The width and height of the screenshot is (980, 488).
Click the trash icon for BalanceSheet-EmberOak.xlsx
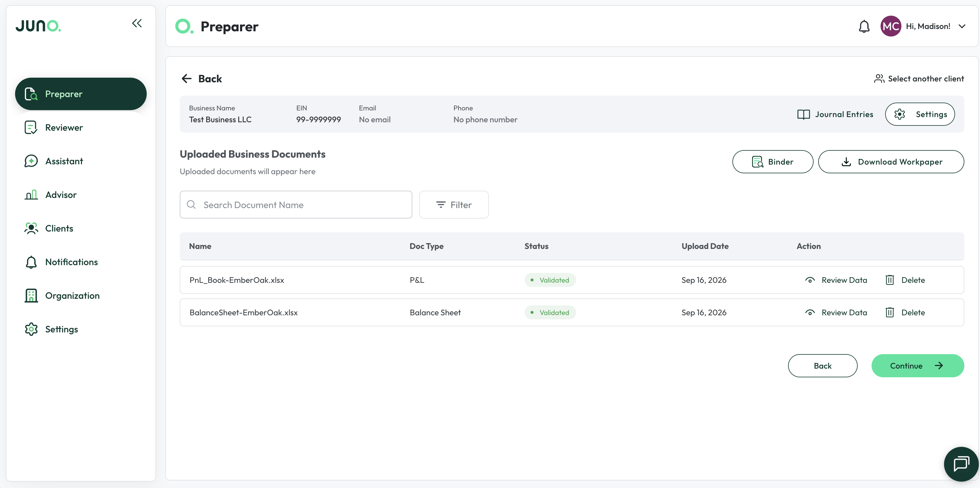pos(890,312)
